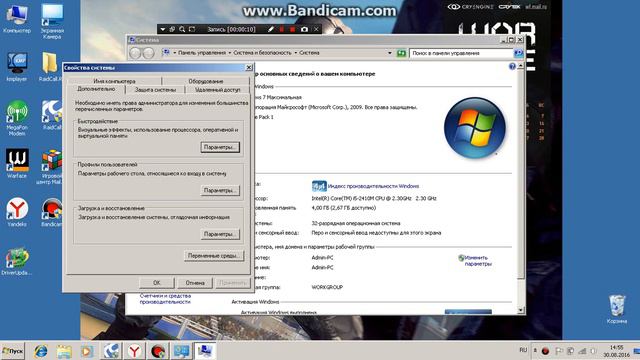Click OK in the Свойства системы dialog
Image resolution: width=640 pixels, height=360 pixels.
click(x=157, y=283)
